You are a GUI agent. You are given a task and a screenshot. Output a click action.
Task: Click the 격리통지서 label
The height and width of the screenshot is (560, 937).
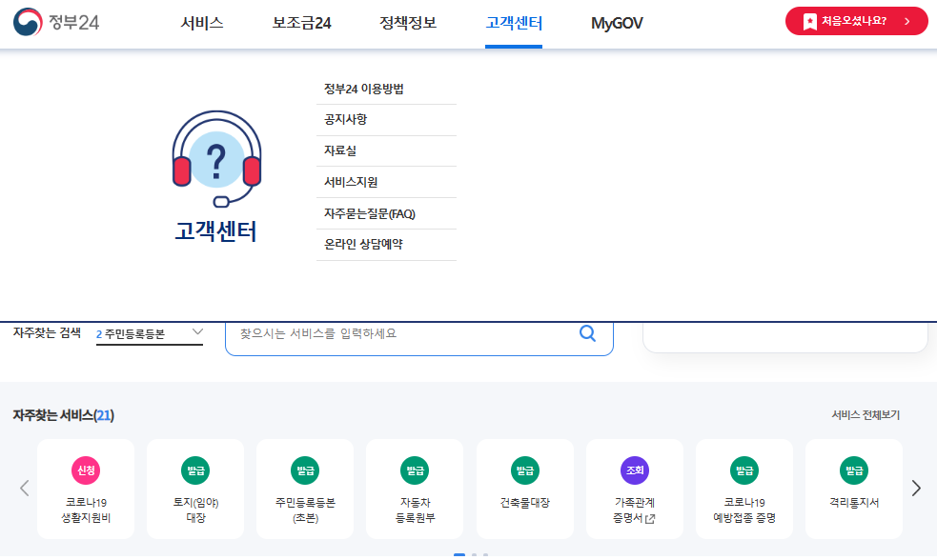click(x=854, y=503)
